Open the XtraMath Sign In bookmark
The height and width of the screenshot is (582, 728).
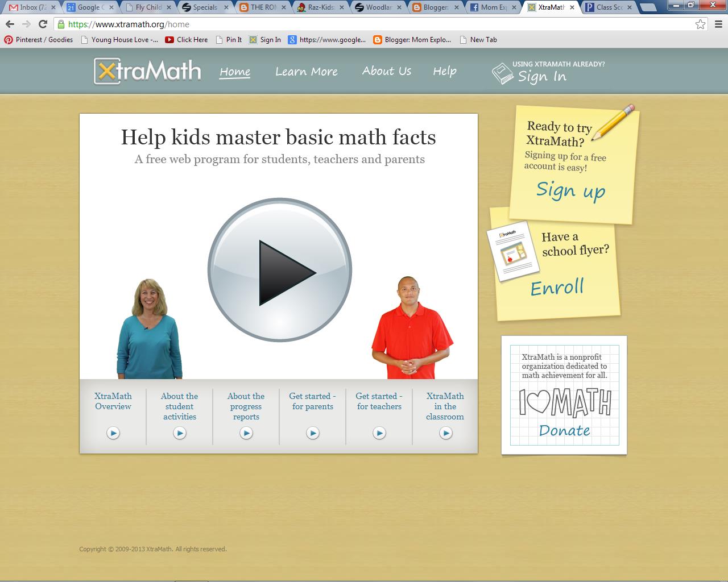[x=265, y=40]
